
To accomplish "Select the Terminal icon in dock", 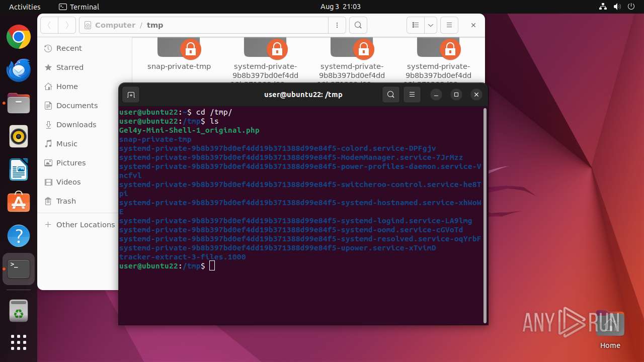I will (x=19, y=269).
